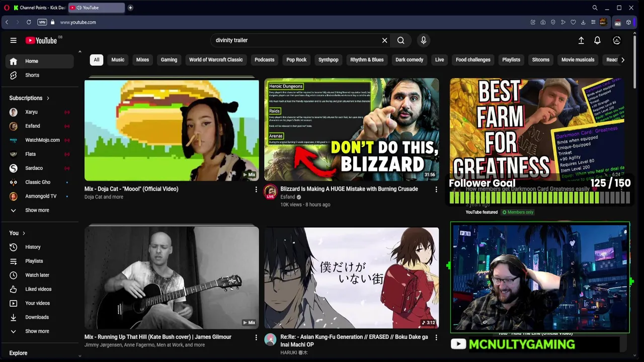
Task: Select the Podcasts filter chip
Action: coord(265,60)
